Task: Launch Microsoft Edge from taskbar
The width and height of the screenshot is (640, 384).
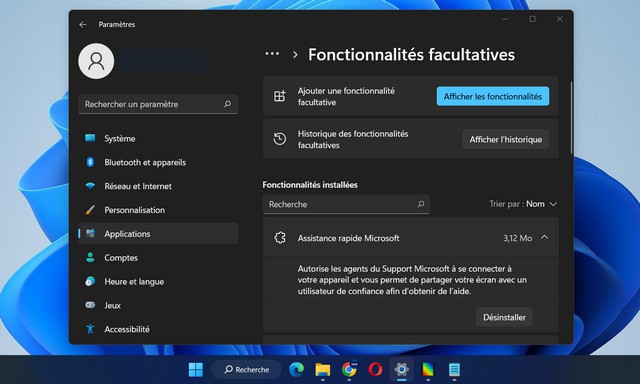Action: tap(297, 369)
